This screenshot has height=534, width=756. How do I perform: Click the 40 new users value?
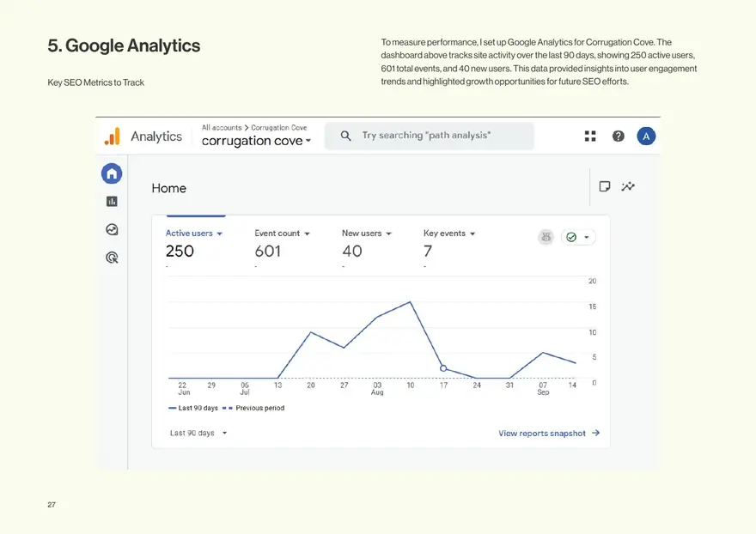tap(352, 251)
